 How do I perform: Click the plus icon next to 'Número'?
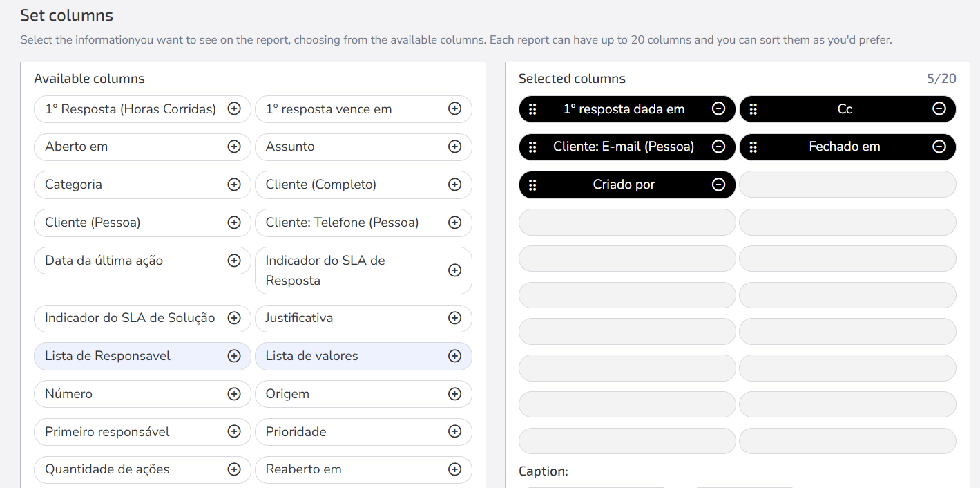pyautogui.click(x=234, y=394)
